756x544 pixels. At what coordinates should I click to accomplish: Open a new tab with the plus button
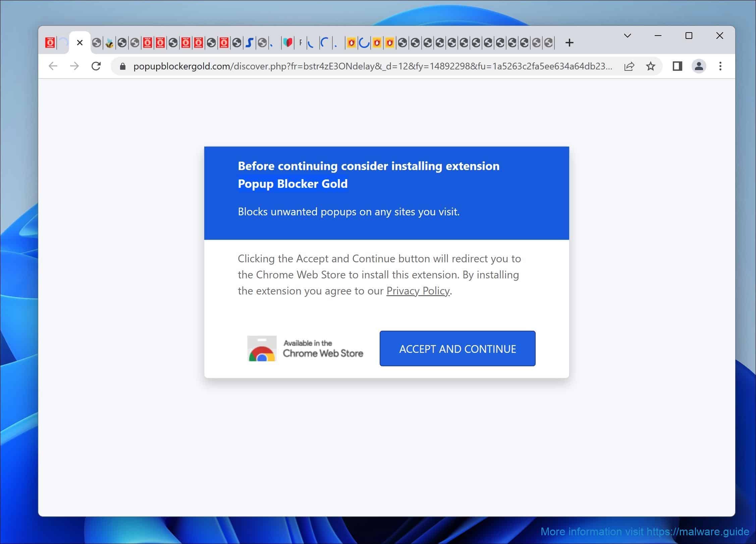(x=569, y=43)
